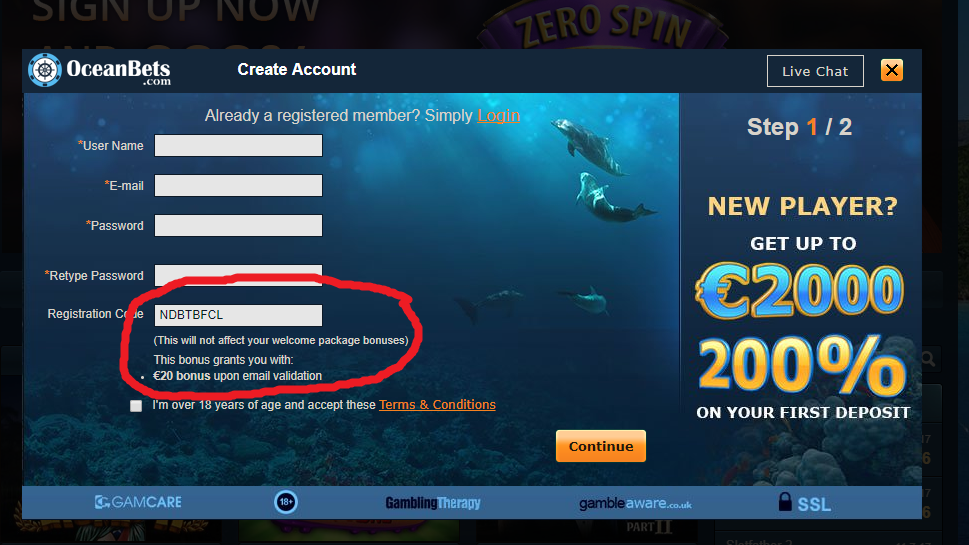Tick the over 18 years checkbox
This screenshot has height=545, width=969.
[136, 405]
